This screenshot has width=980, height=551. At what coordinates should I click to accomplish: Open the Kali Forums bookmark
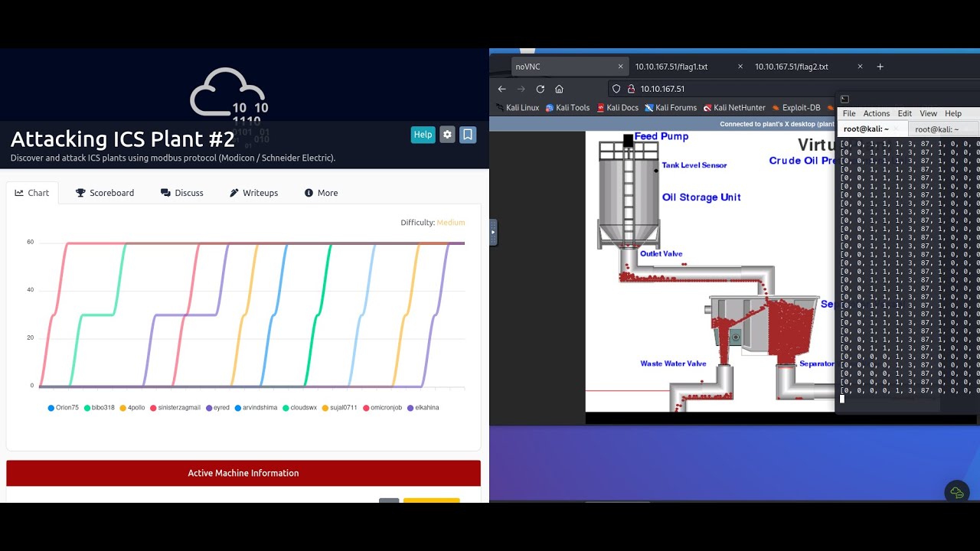671,108
